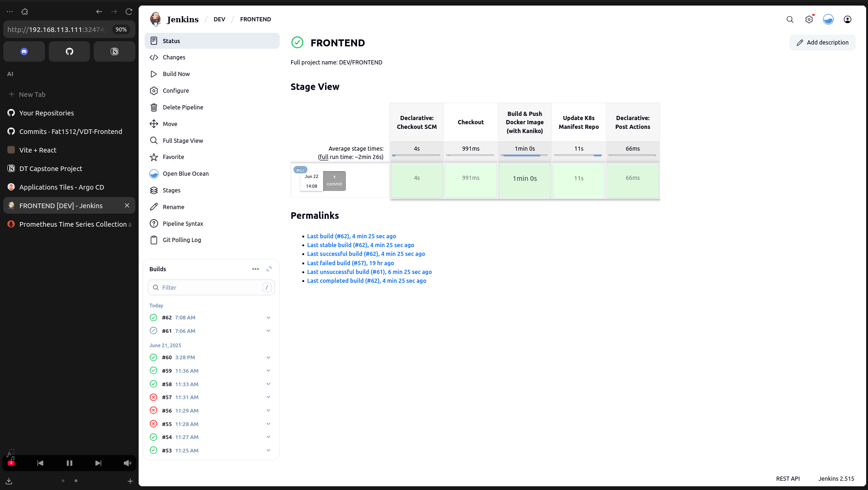
Task: Focus the Builds Filter field
Action: pos(211,287)
